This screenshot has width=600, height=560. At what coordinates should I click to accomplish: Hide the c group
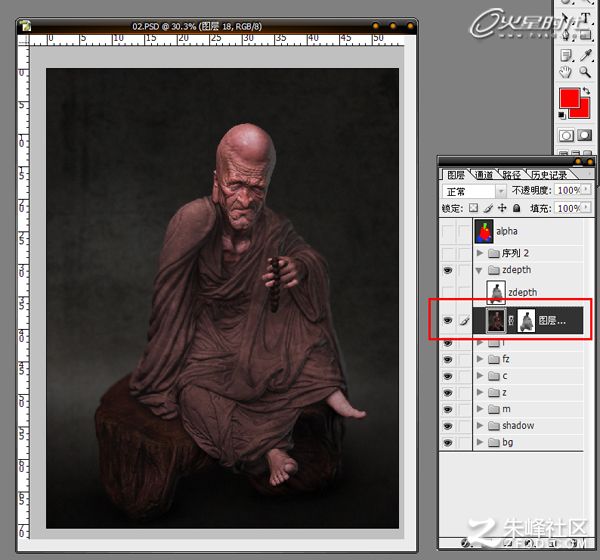click(448, 376)
